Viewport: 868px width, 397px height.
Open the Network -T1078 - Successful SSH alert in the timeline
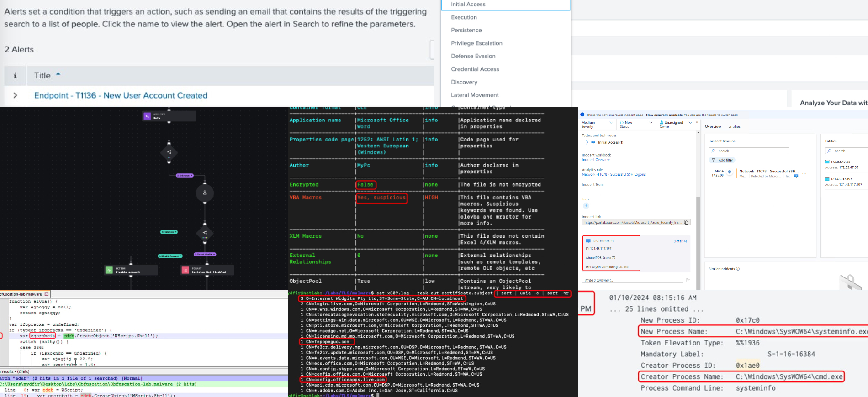[x=769, y=171]
